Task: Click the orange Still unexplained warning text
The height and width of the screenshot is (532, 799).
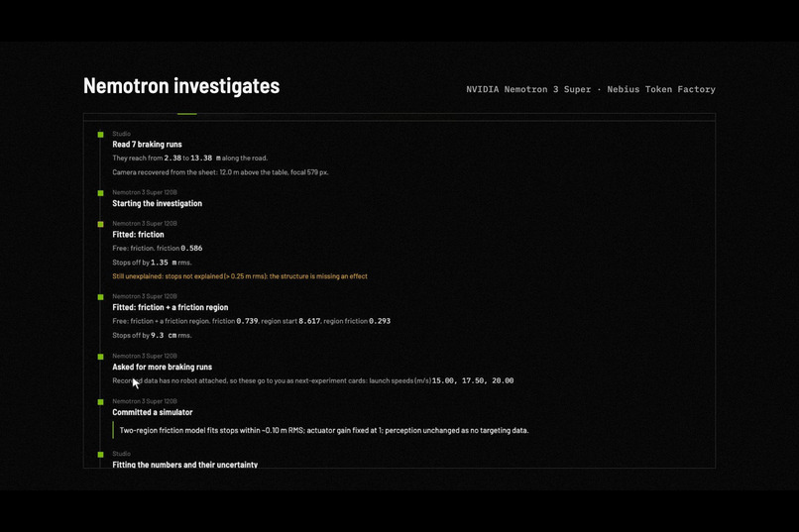Action: (x=240, y=276)
